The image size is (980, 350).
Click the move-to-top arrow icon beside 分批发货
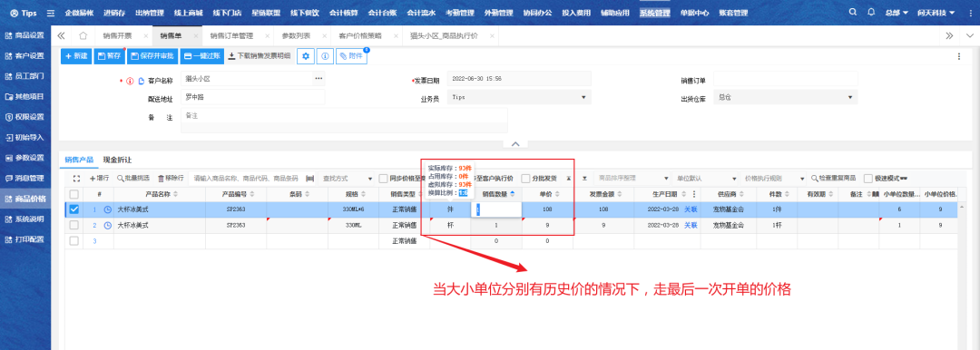tap(569, 178)
